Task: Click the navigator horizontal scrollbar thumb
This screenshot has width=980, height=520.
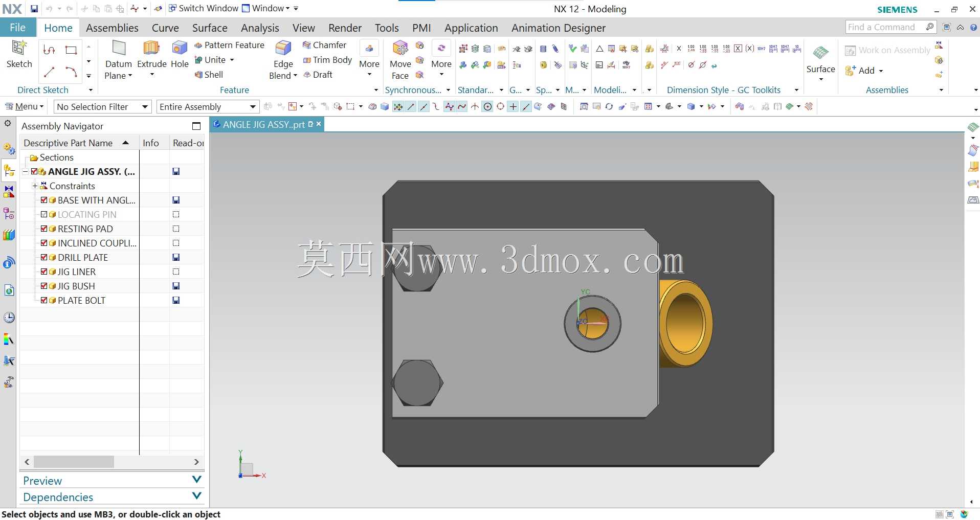Action: click(x=74, y=462)
